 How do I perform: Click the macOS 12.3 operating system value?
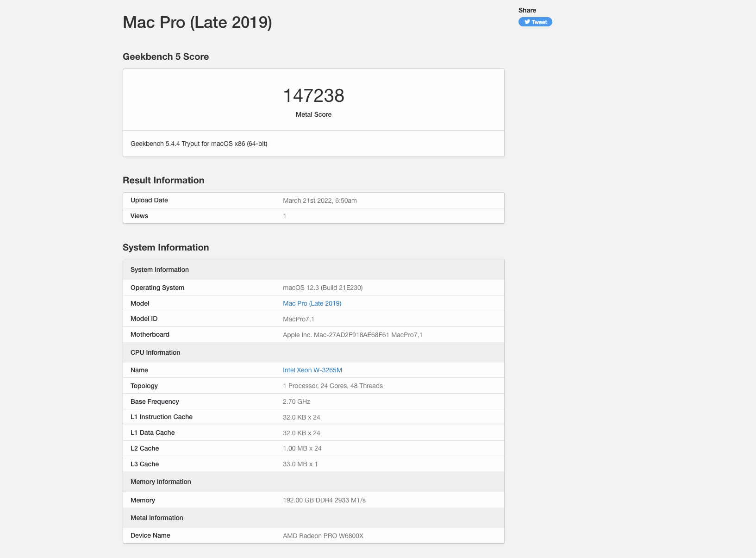click(x=323, y=288)
